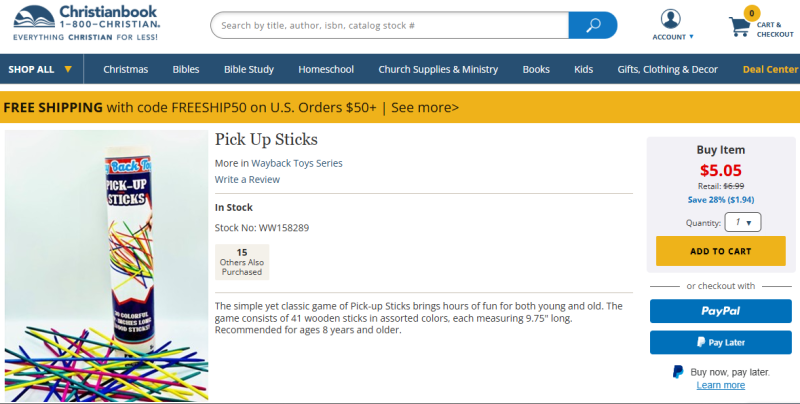Focus the search text field
Screen dimensions: 800x404
(390, 25)
